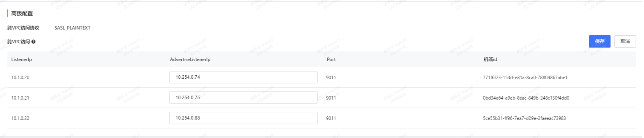Click machine id starting with 0bd34e64
The height and width of the screenshot is (138, 644).
tap(526, 98)
